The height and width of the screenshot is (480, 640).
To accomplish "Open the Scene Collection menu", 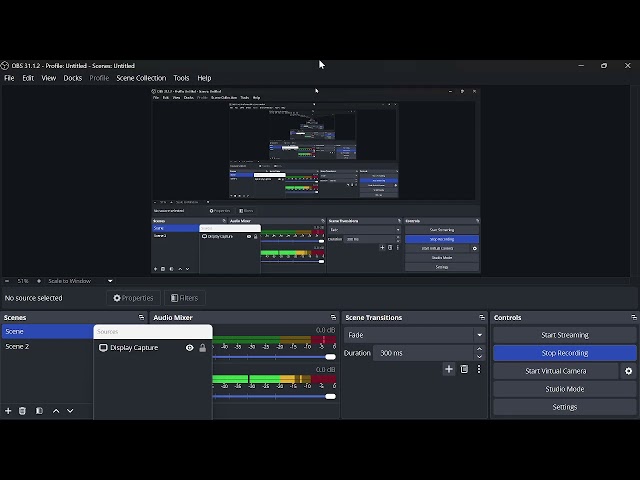I will (x=141, y=78).
